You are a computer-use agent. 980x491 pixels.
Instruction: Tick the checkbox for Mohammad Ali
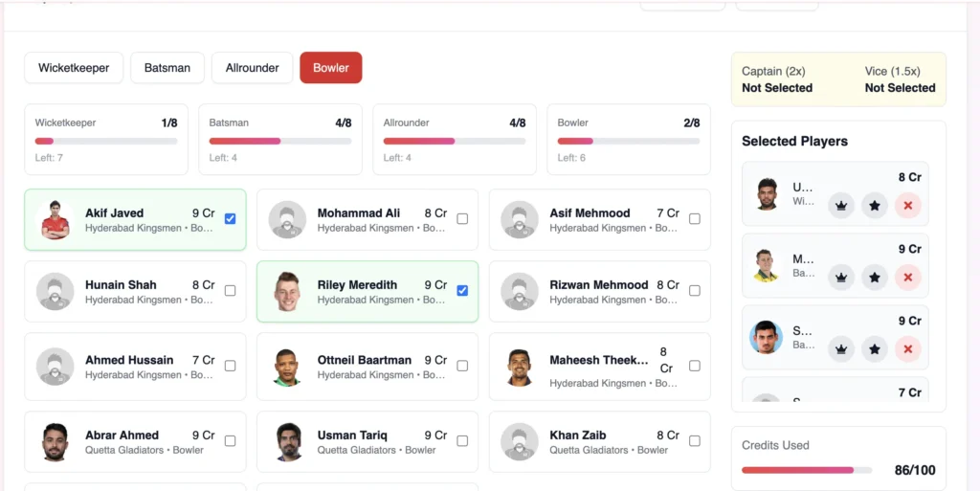coord(462,218)
